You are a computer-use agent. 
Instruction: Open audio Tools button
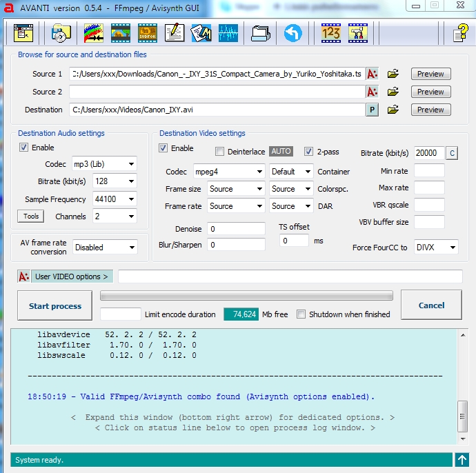coord(30,217)
